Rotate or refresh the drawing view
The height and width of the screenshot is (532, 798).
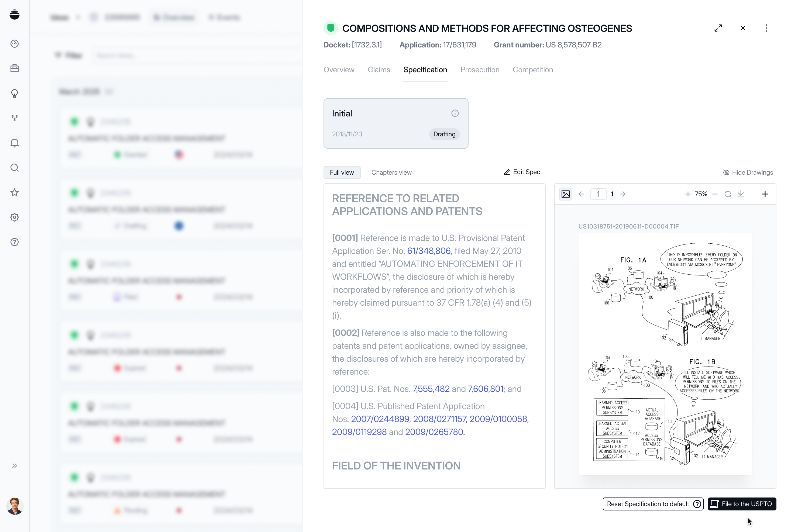(728, 194)
